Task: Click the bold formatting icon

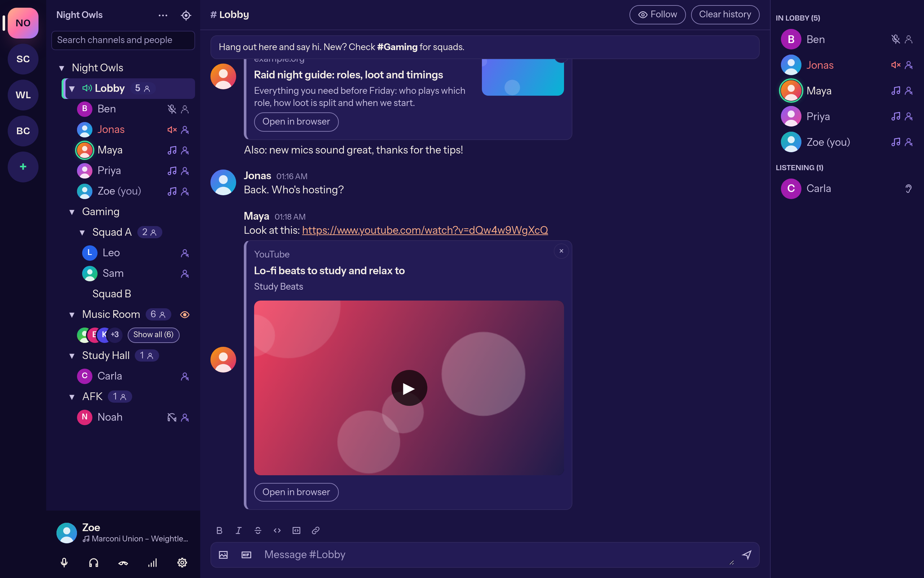Action: 219,530
